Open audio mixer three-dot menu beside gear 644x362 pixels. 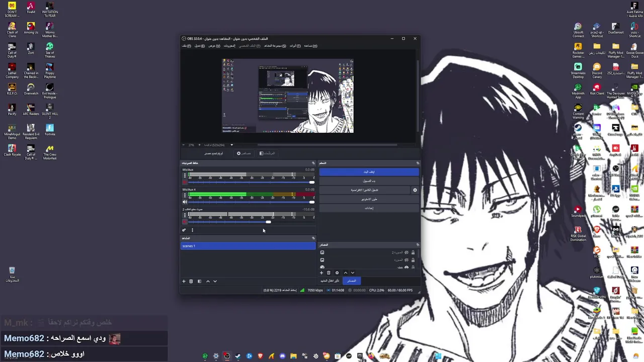[192, 230]
